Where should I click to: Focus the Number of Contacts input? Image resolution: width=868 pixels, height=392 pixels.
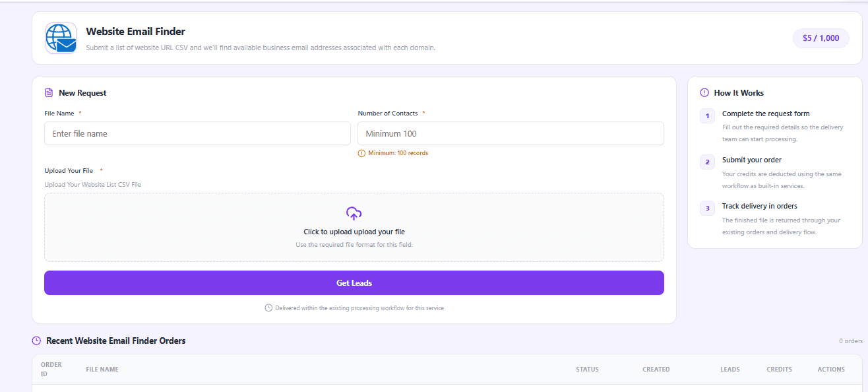pos(511,133)
